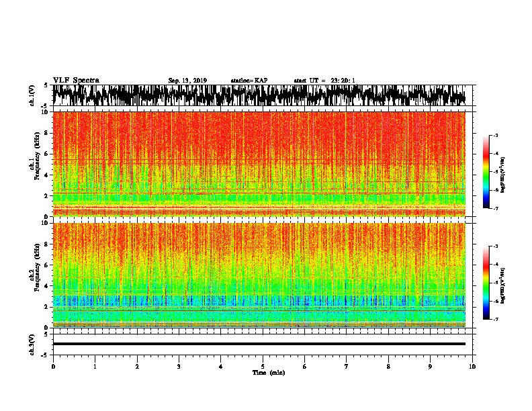Click time-axis tick label "9"
This screenshot has height=411, width=532.
(x=430, y=367)
